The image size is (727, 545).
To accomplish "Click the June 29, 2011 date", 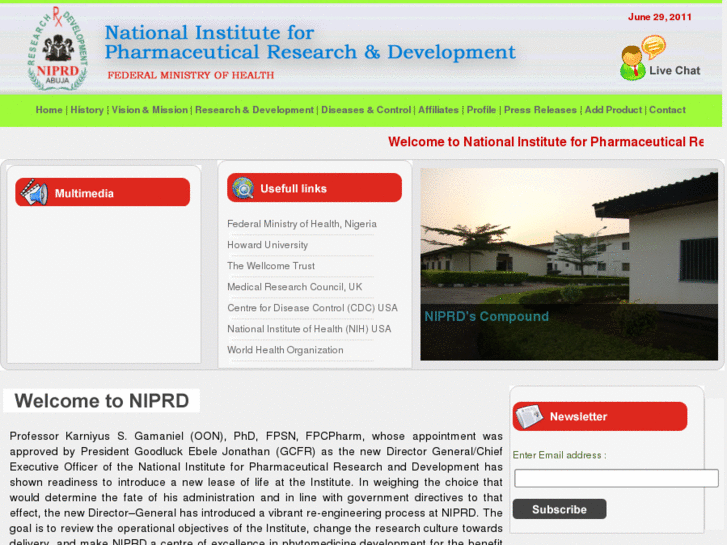I will pos(659,17).
